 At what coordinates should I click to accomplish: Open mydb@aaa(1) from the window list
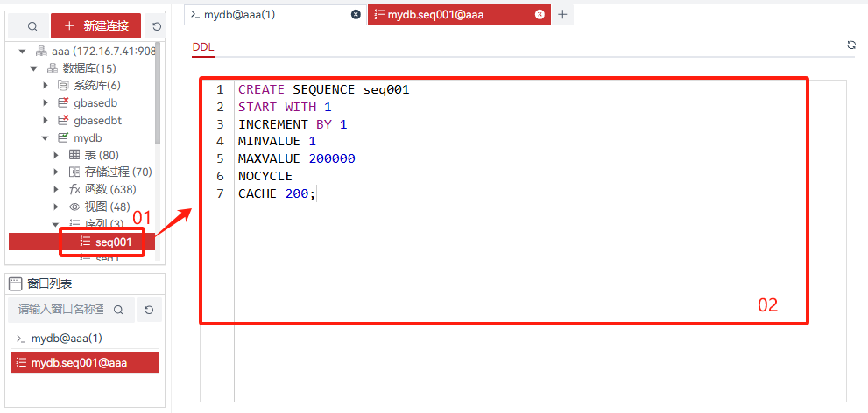(67, 339)
